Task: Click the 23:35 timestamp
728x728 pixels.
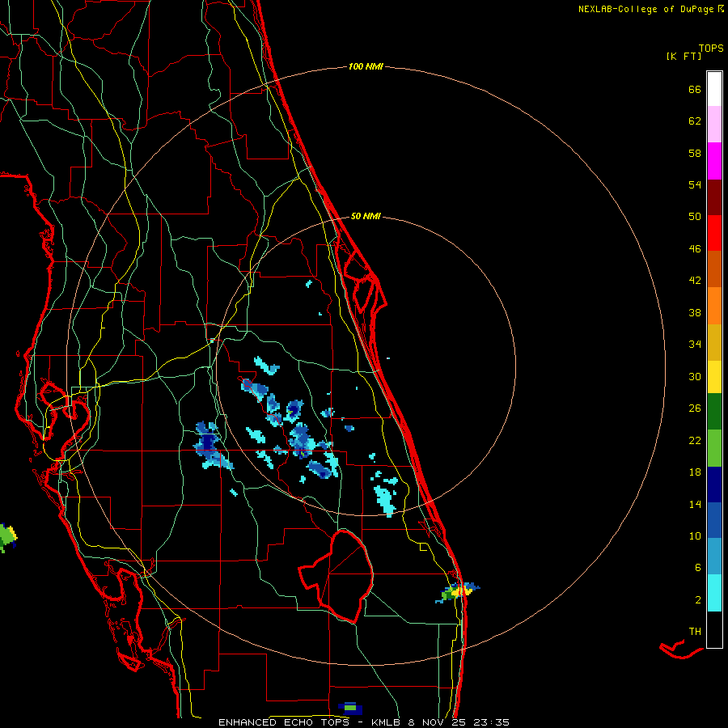Action: coord(492,722)
